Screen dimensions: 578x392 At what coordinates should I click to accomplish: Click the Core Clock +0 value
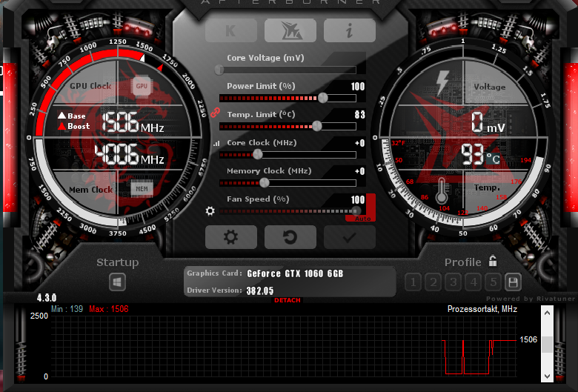pos(360,143)
